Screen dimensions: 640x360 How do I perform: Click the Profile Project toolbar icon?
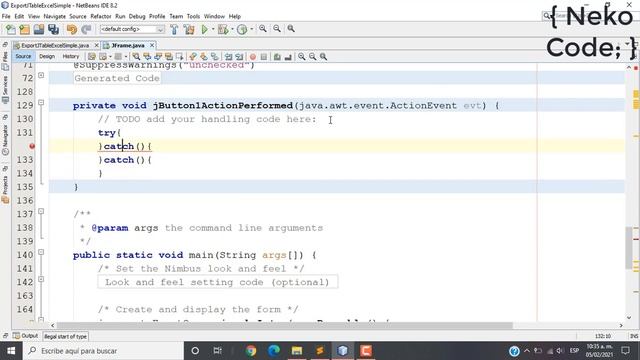[x=242, y=29]
